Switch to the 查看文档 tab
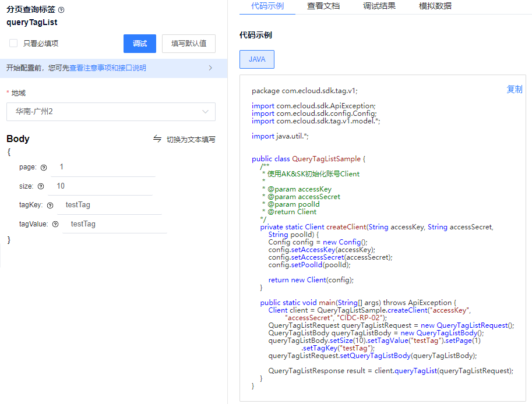The image size is (532, 404). (323, 6)
